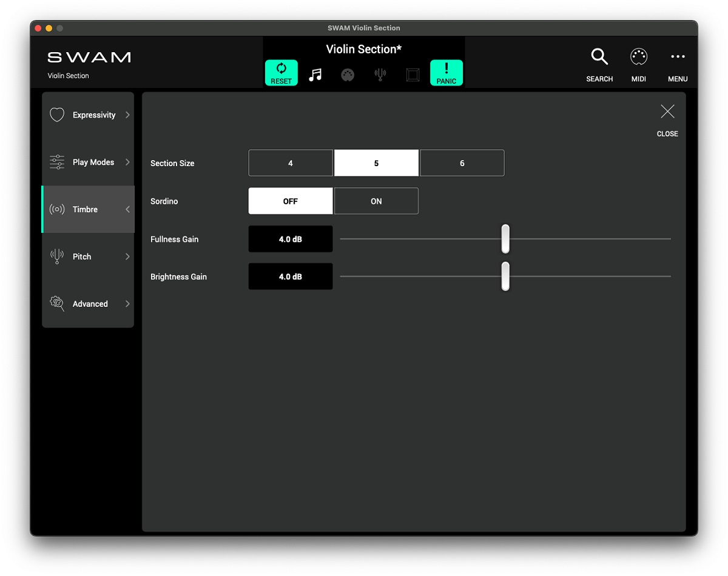
Task: Select the Timbre tab label
Action: point(85,209)
